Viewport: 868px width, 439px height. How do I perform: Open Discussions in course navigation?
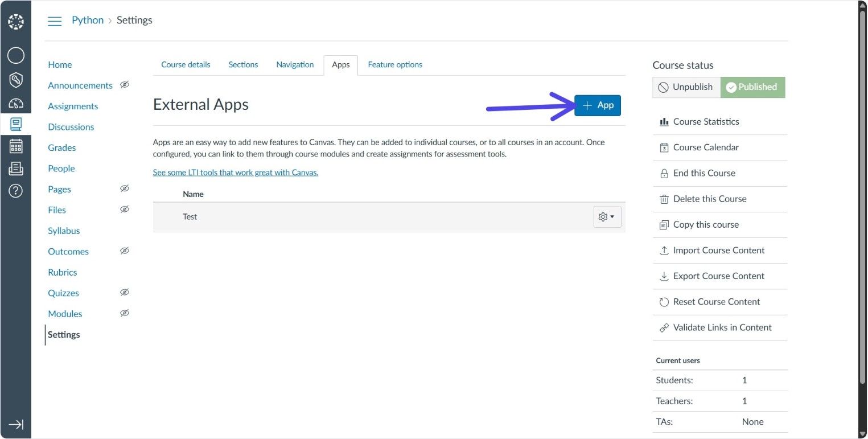[71, 127]
